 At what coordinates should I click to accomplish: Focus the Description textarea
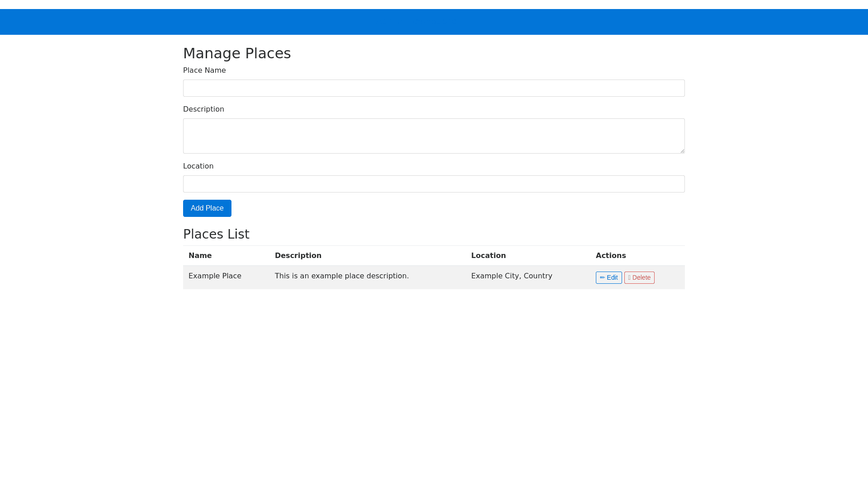(x=434, y=136)
